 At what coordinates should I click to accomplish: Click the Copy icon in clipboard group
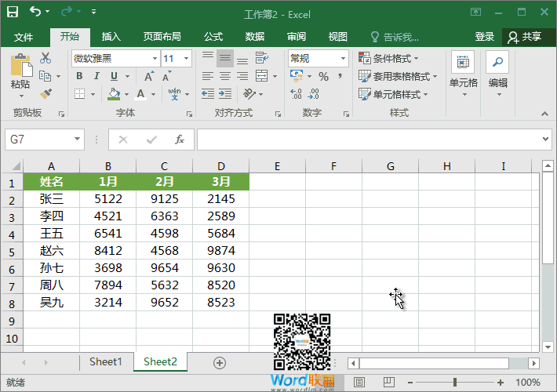46,76
